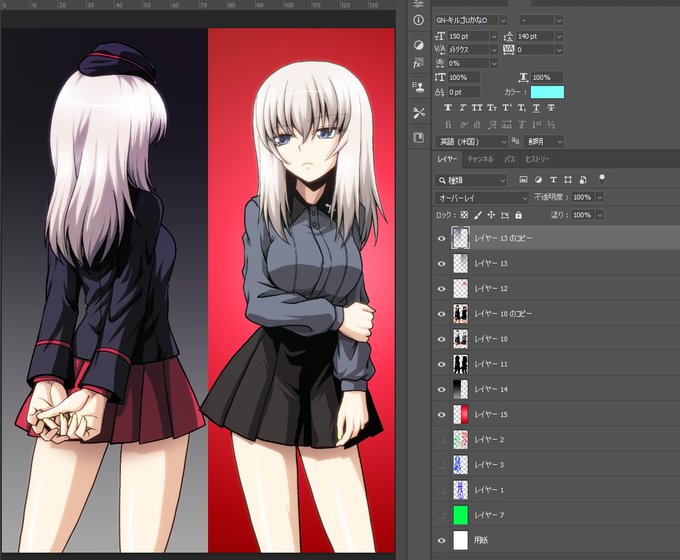Open blend mode オーバーレイ dropdown
Screen dimensions: 680x560
point(482,198)
